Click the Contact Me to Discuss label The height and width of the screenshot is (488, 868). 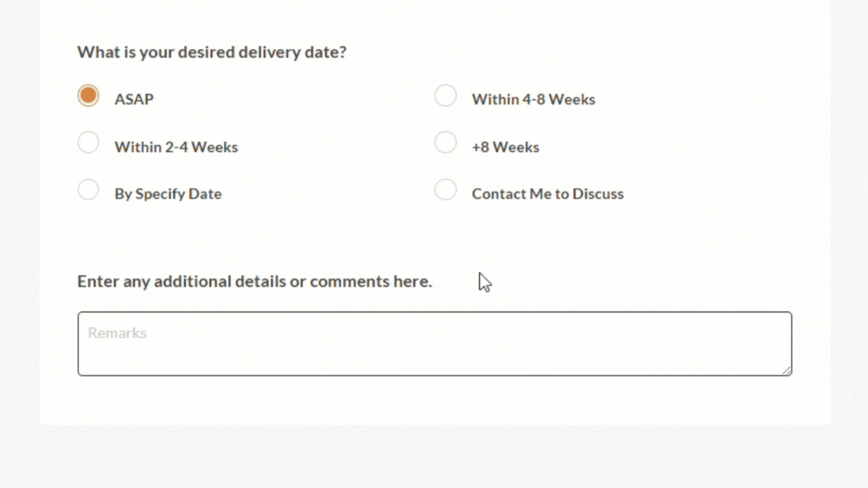click(x=548, y=194)
